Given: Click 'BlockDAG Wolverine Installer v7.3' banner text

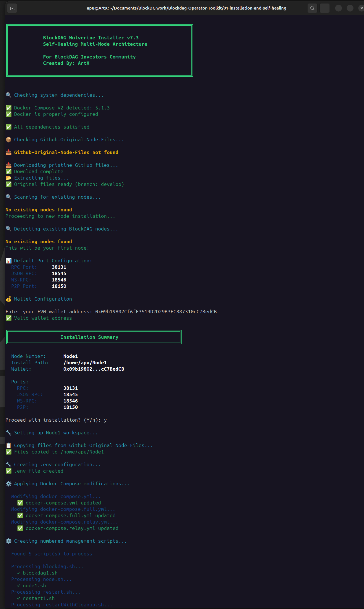Looking at the screenshot, I should click(x=91, y=38).
